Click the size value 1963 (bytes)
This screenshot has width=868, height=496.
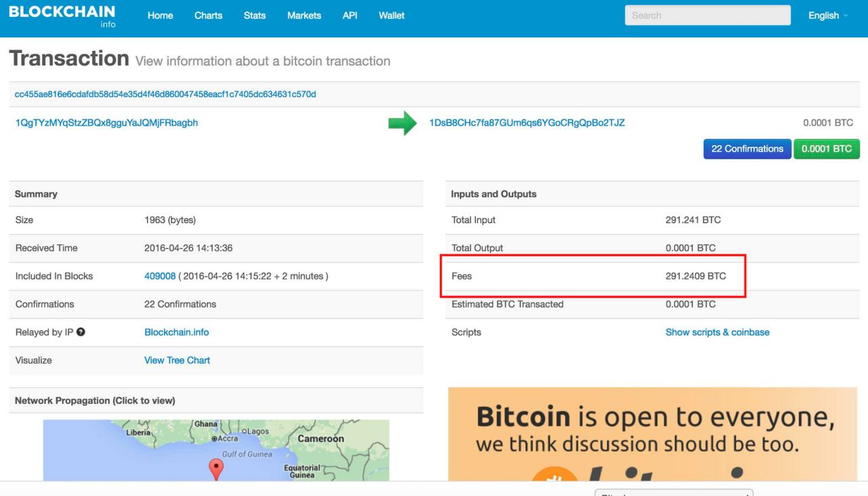pyautogui.click(x=170, y=220)
